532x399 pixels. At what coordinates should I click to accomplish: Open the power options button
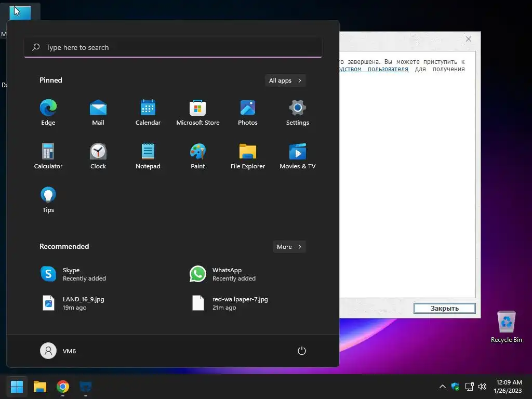(302, 351)
